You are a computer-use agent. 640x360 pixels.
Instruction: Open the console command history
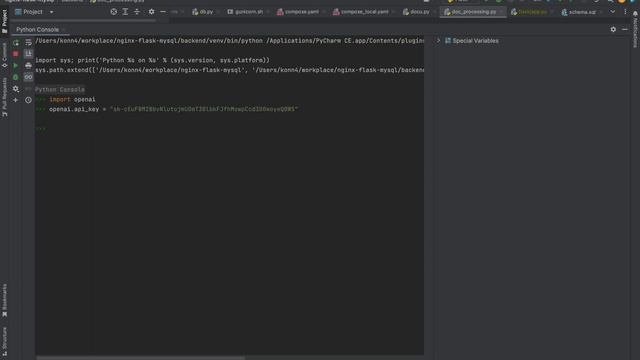[x=28, y=100]
